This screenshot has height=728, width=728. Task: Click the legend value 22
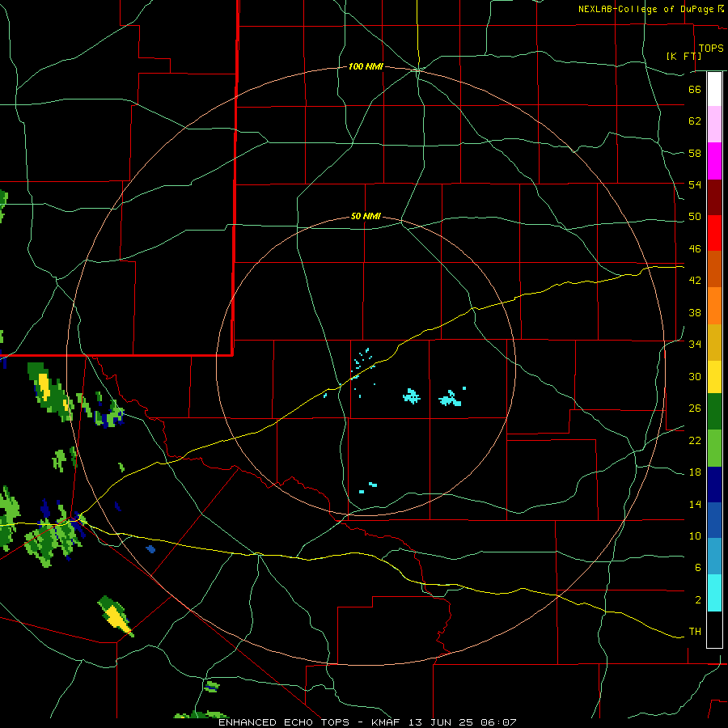point(695,440)
